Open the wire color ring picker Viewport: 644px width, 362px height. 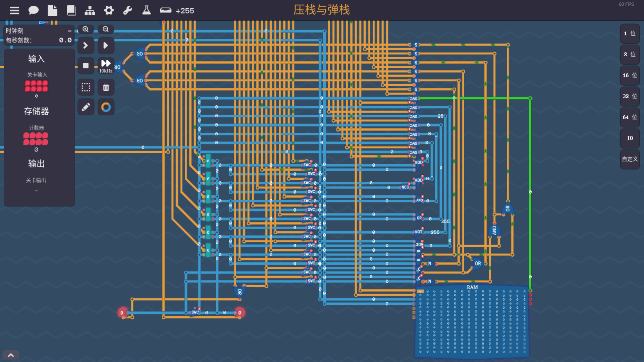(106, 107)
